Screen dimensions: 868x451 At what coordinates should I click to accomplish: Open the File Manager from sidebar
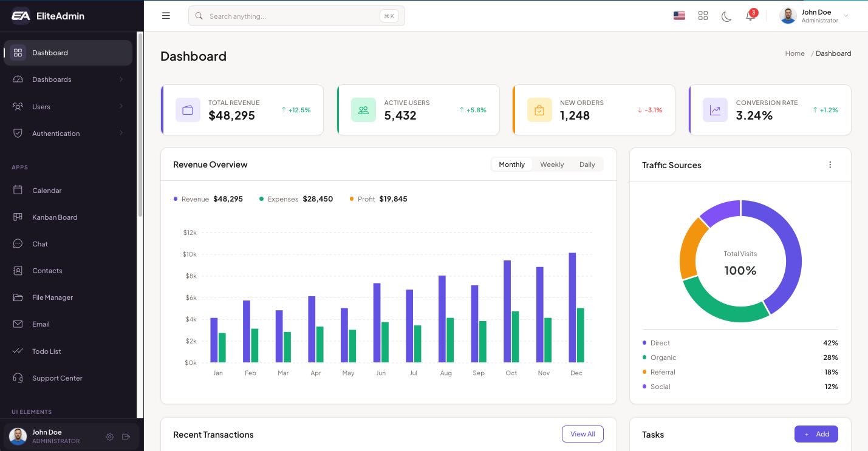[51, 297]
